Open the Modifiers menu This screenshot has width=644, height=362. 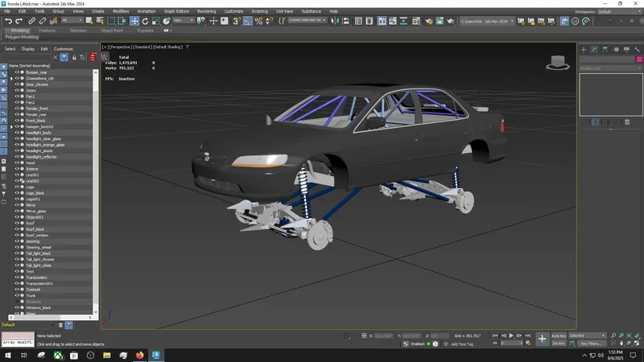(121, 11)
